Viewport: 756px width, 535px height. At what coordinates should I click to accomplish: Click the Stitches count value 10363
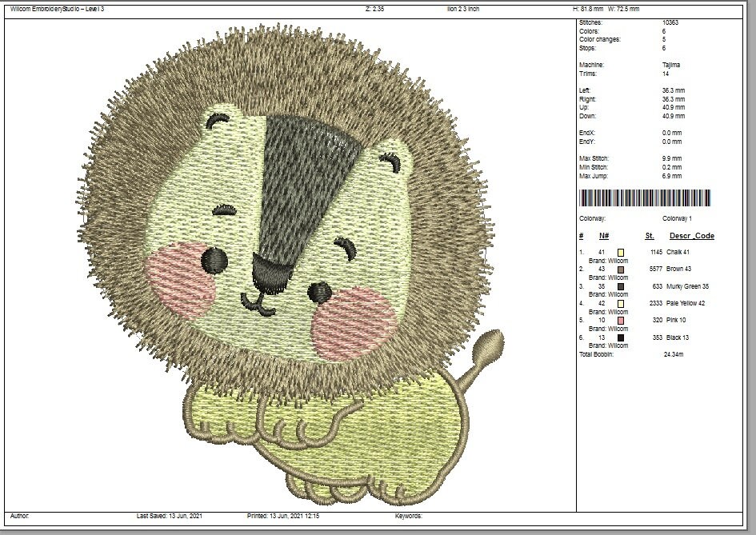[670, 22]
